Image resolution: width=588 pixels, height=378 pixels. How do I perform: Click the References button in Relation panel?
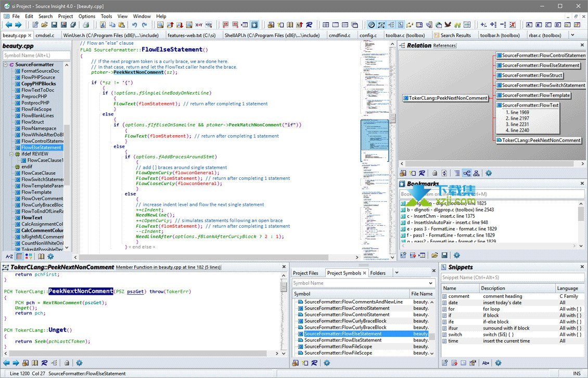pos(444,46)
